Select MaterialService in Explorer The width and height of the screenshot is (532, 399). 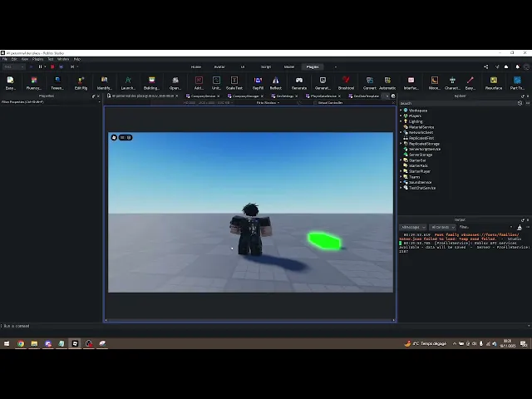(x=421, y=127)
